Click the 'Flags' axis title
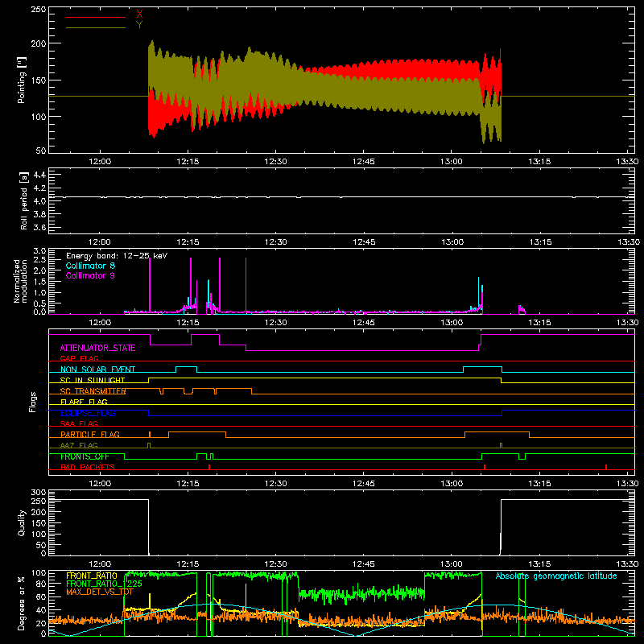 tap(32, 402)
